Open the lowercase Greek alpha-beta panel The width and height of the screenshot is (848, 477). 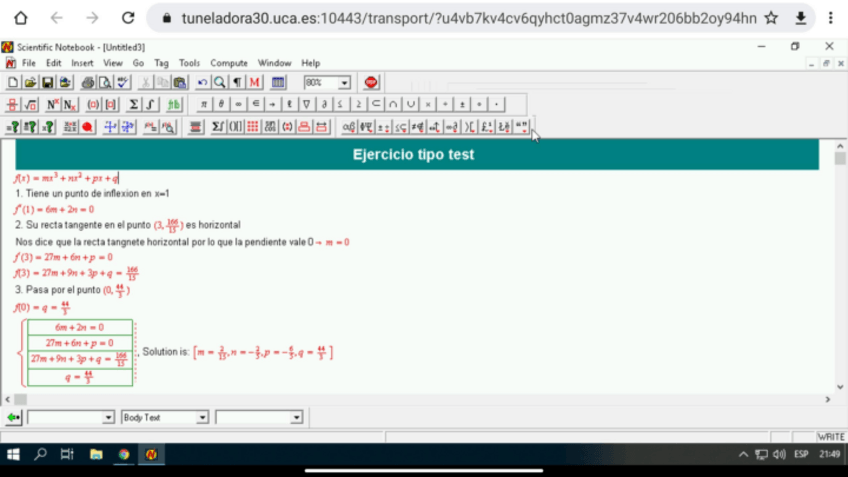pyautogui.click(x=349, y=127)
